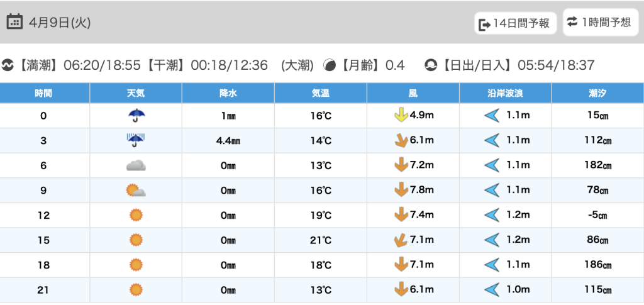This screenshot has height=305, width=644.
Task: Click the sunny icon in the 12 o'clock row
Action: coord(136,215)
